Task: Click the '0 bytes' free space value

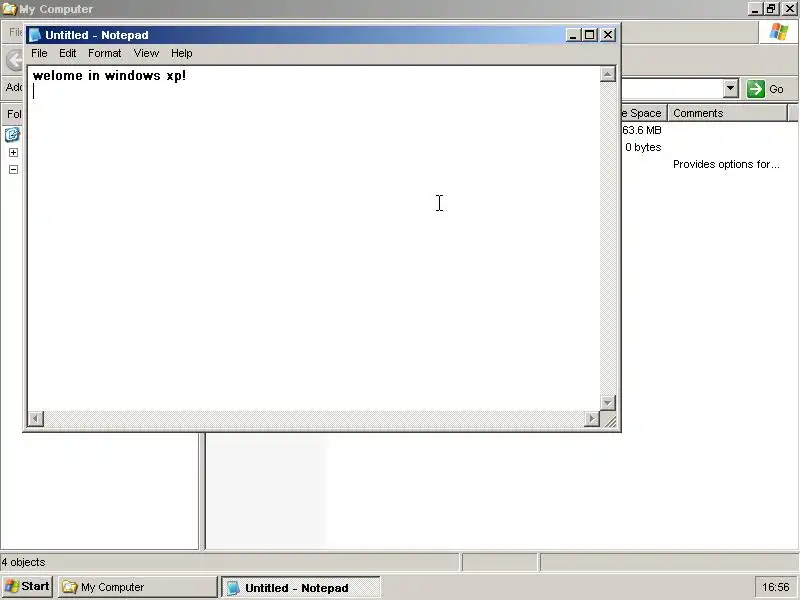Action: (643, 147)
